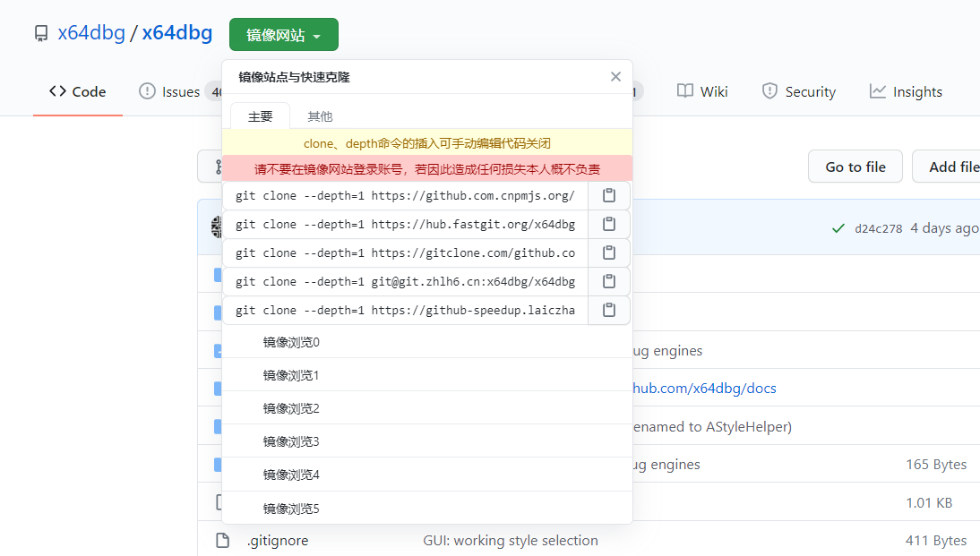Click the yellow clone depth notice banner
Screen dimensions: 980x556
(427, 143)
